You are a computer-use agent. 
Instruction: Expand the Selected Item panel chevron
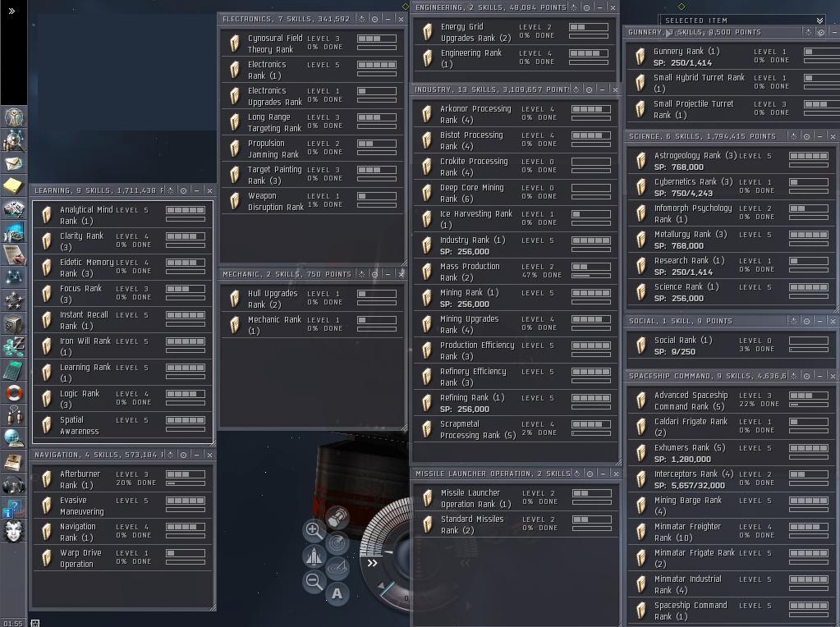pyautogui.click(x=819, y=21)
